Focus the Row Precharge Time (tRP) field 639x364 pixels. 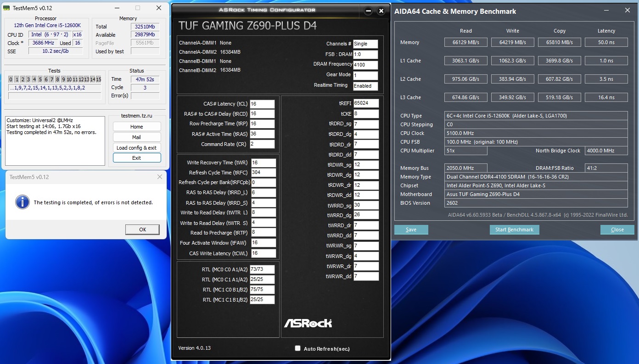262,124
